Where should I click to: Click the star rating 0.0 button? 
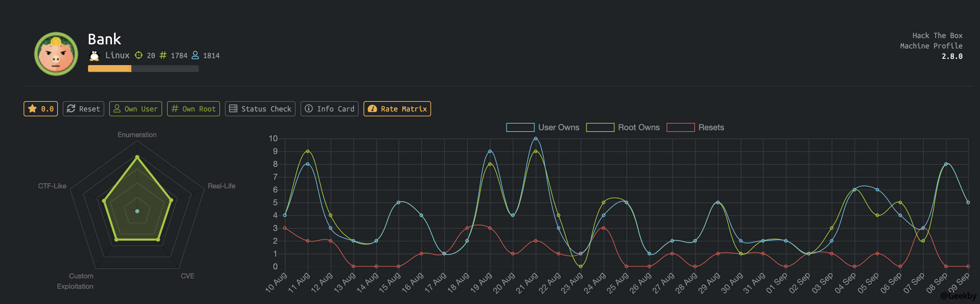click(41, 109)
